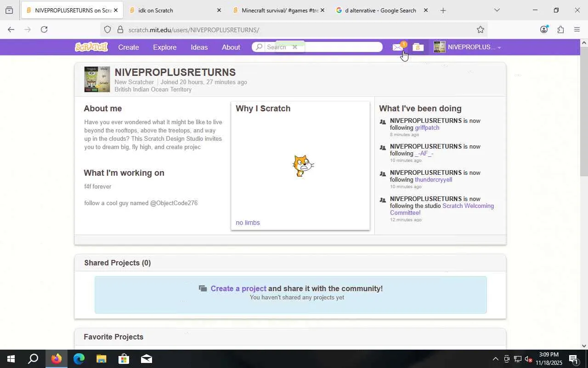Open the Mail app from the taskbar
Viewport: 588px width, 368px height.
click(x=147, y=359)
